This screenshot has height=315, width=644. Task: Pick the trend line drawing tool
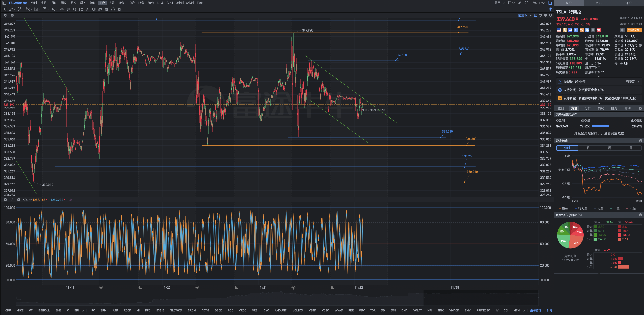click(12, 9)
